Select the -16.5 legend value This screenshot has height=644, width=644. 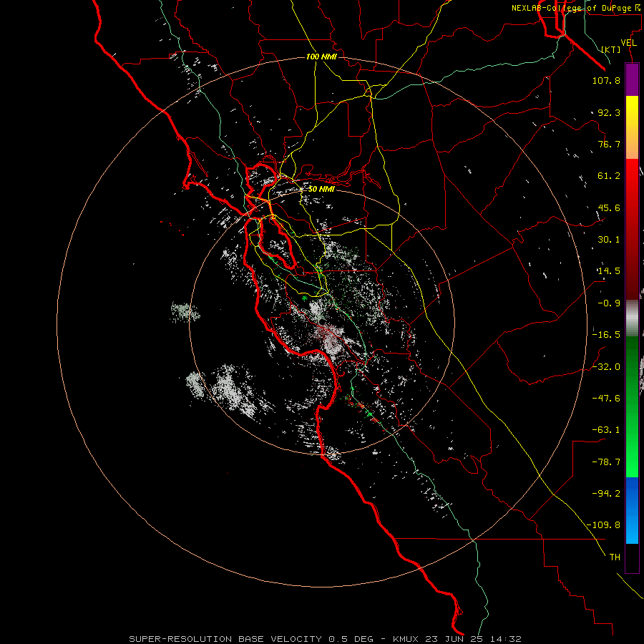tap(606, 335)
